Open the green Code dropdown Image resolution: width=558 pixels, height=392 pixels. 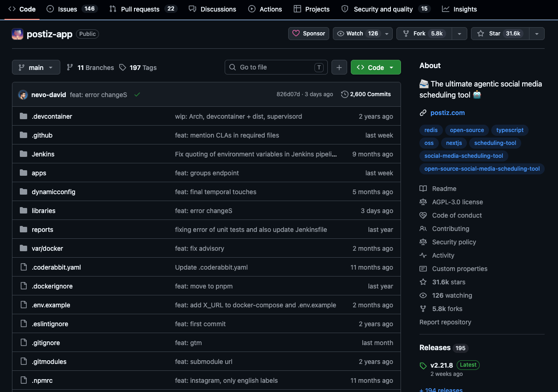376,67
